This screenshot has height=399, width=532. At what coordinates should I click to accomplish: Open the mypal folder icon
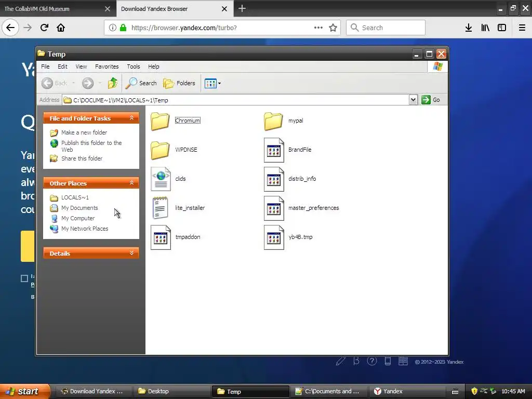tap(273, 121)
